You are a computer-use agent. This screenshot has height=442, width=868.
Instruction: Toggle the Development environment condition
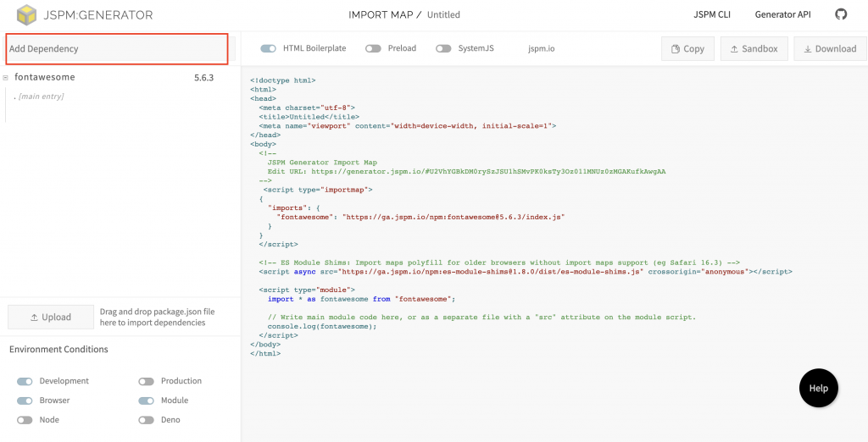[x=25, y=381]
